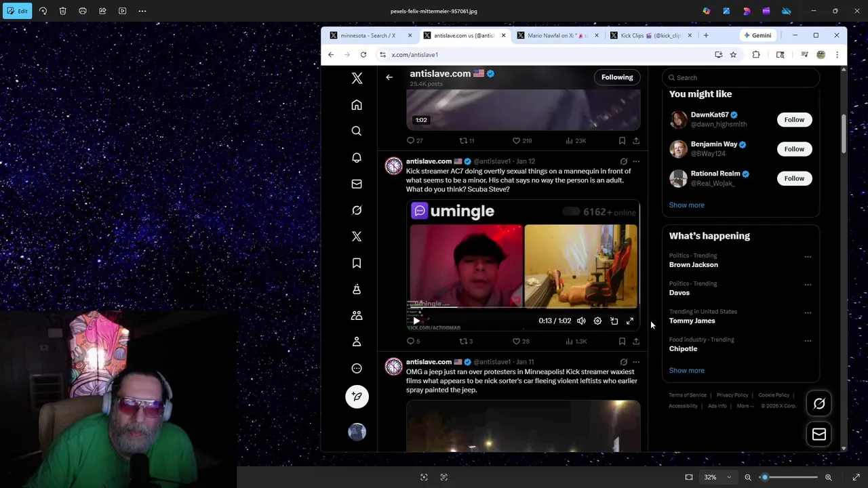Screen dimensions: 868x488
Task: Open Communities in X sidebar
Action: click(357, 316)
